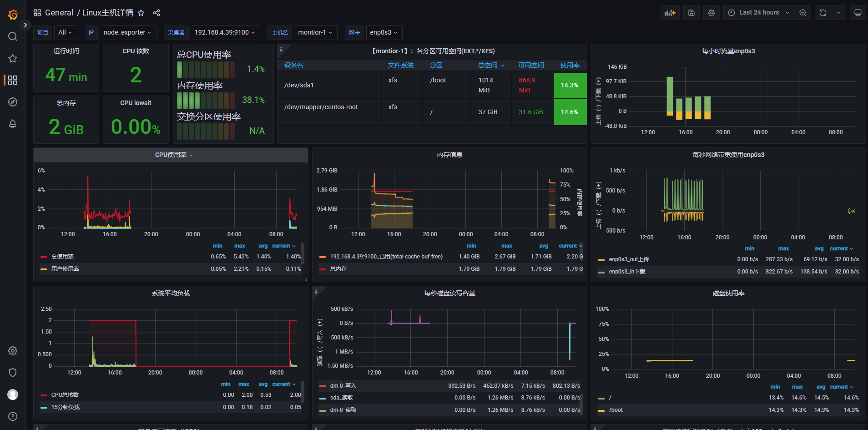Open the 每秒网络带宽使用enp0s3 panel title
Image resolution: width=868 pixels, height=430 pixels.
point(728,155)
